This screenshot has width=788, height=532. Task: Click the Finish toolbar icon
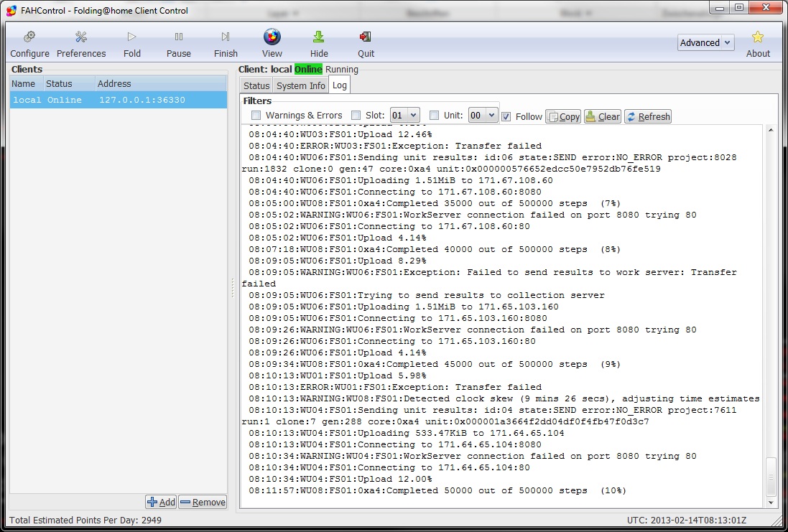226,44
